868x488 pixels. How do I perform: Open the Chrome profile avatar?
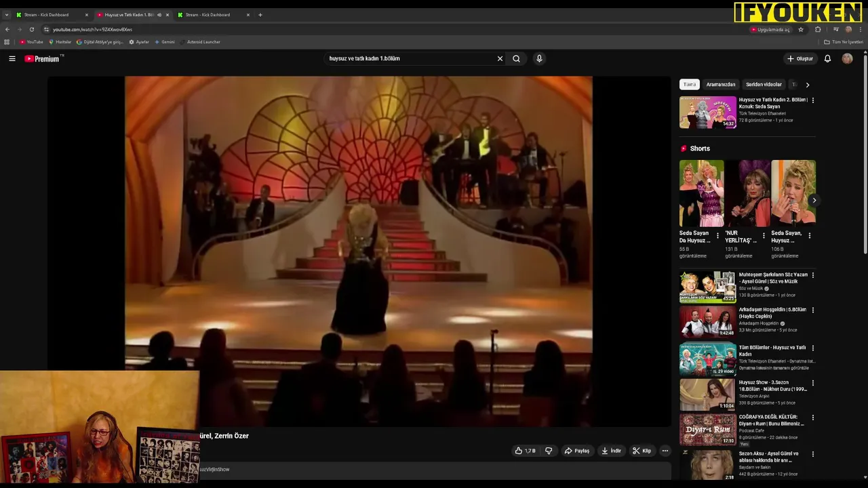[x=848, y=30]
